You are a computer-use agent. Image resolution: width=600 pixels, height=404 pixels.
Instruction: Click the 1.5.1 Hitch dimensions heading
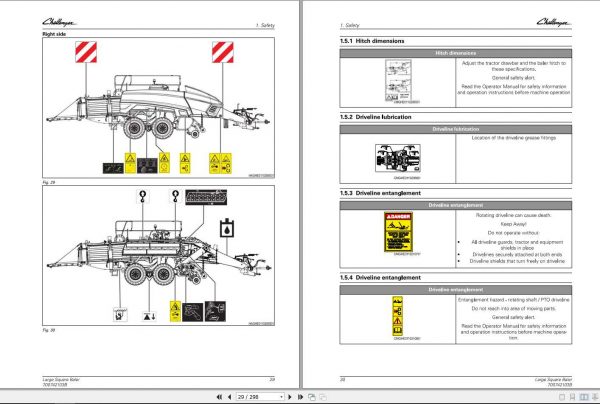(372, 41)
